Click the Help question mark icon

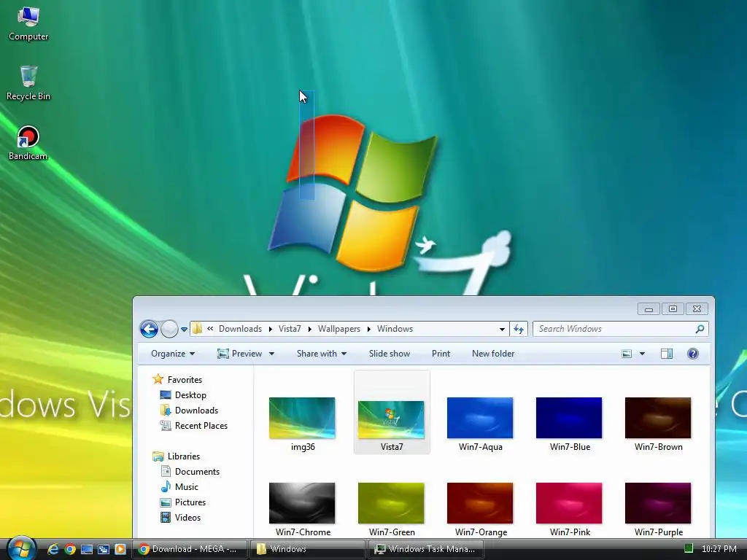pos(693,354)
